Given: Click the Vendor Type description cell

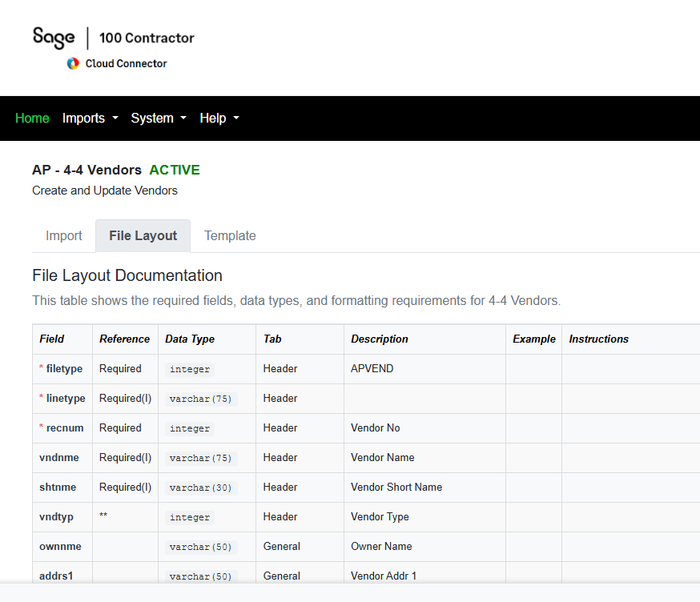Looking at the screenshot, I should click(x=380, y=516).
